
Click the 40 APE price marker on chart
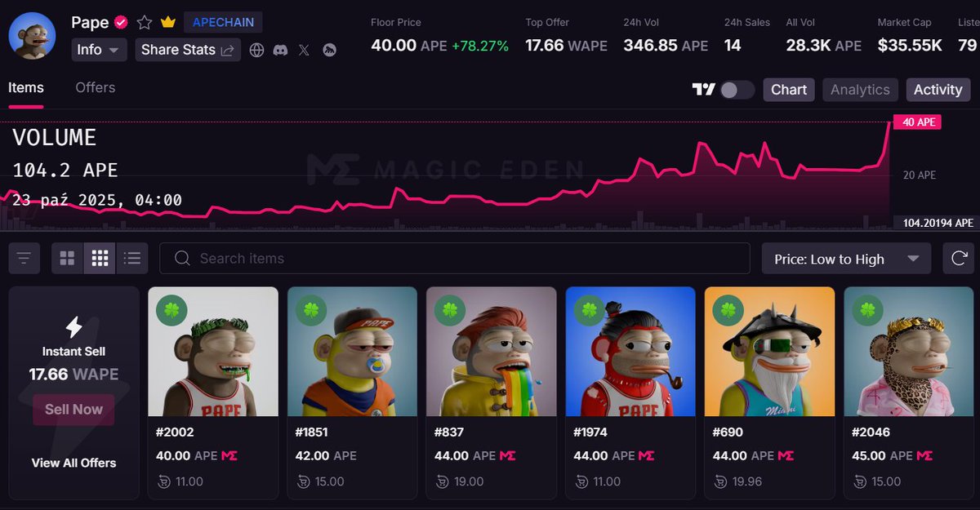pyautogui.click(x=918, y=122)
